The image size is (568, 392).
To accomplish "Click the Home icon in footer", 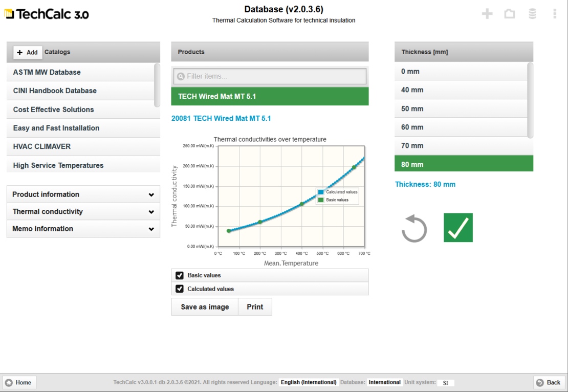I will [x=9, y=383].
